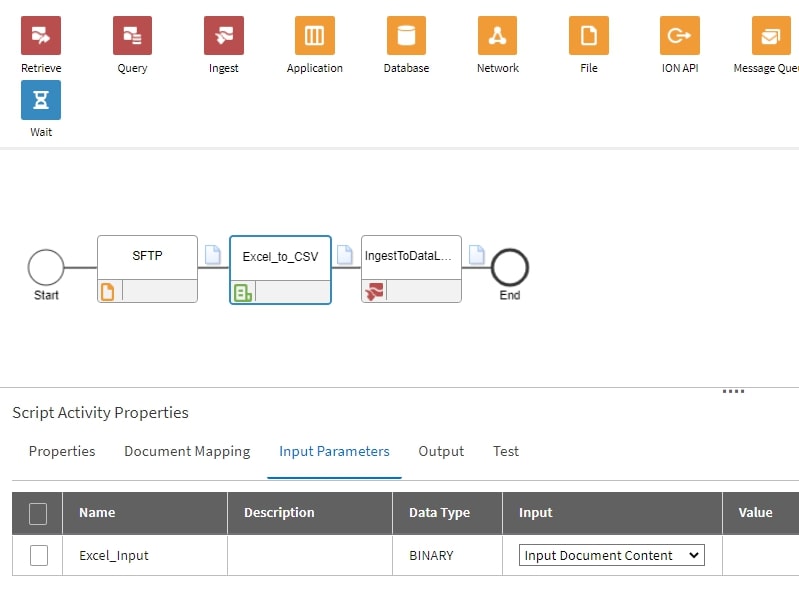This screenshot has width=799, height=612.
Task: Click the Name column header
Action: pos(145,513)
